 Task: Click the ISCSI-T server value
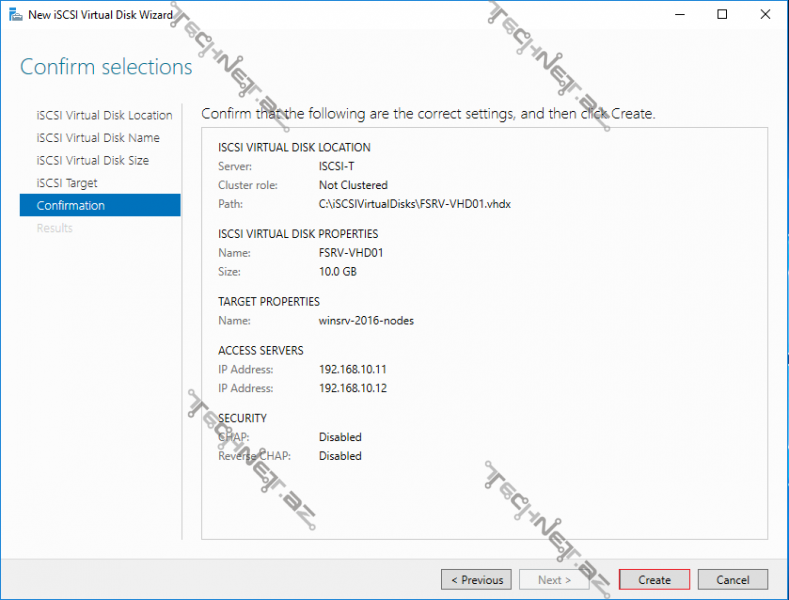click(x=336, y=166)
